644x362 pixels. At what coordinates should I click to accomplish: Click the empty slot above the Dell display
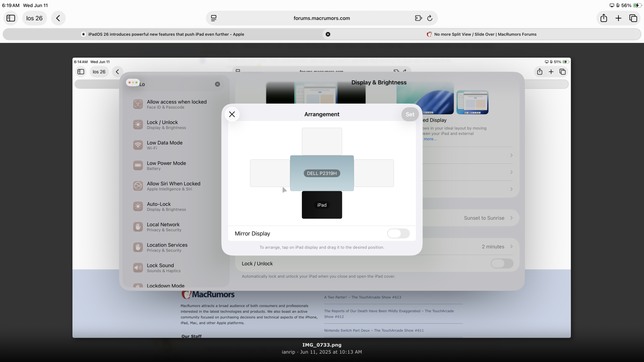(322, 142)
